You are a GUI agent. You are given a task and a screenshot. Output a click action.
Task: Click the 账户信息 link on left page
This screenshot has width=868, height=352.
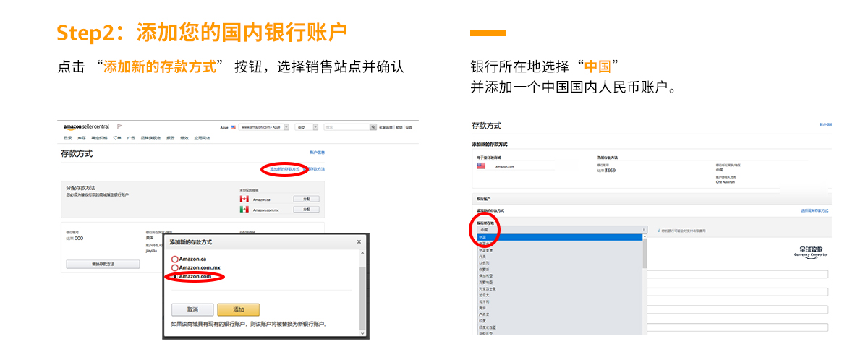tap(317, 153)
